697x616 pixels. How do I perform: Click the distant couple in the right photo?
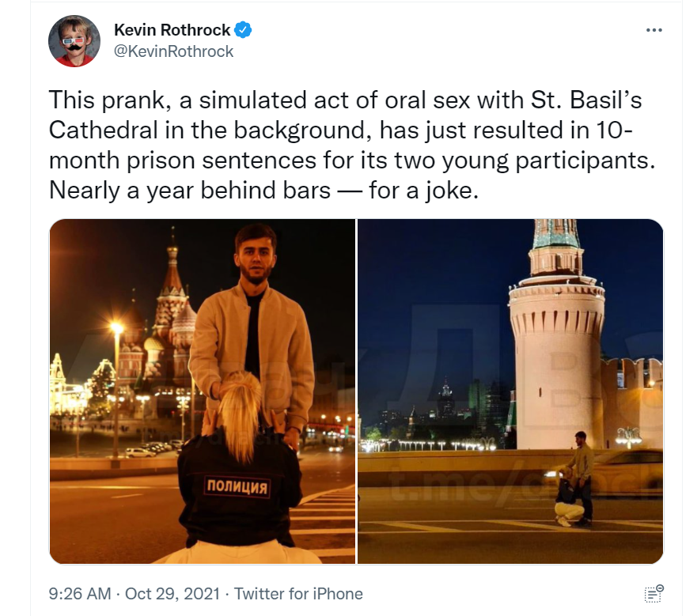(572, 479)
